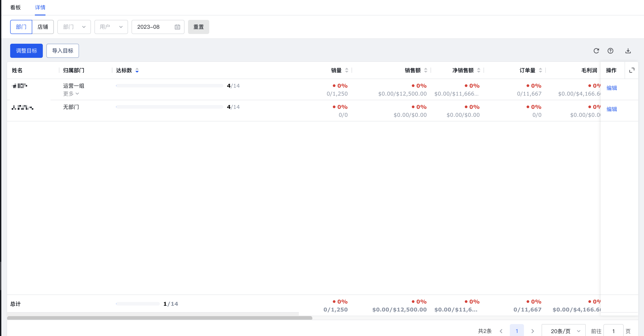This screenshot has width=644, height=336.
Task: Click the 无部门 department cell
Action: (71, 107)
